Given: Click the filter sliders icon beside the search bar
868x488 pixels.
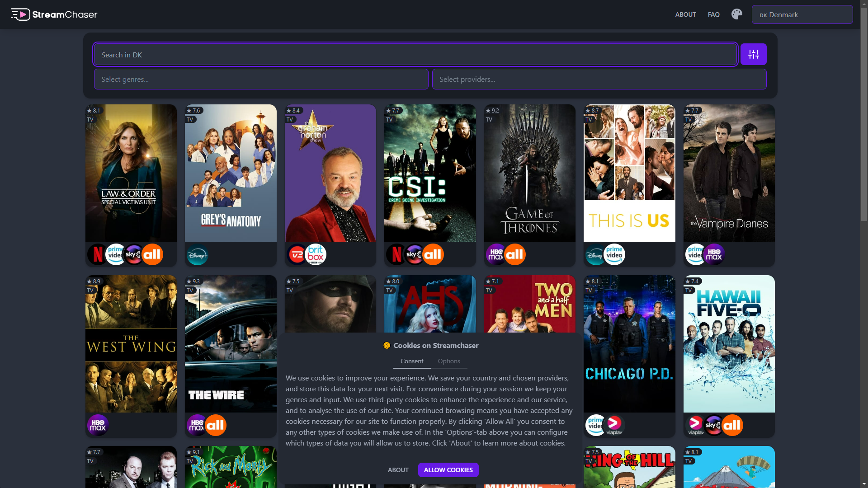Looking at the screenshot, I should [x=753, y=54].
